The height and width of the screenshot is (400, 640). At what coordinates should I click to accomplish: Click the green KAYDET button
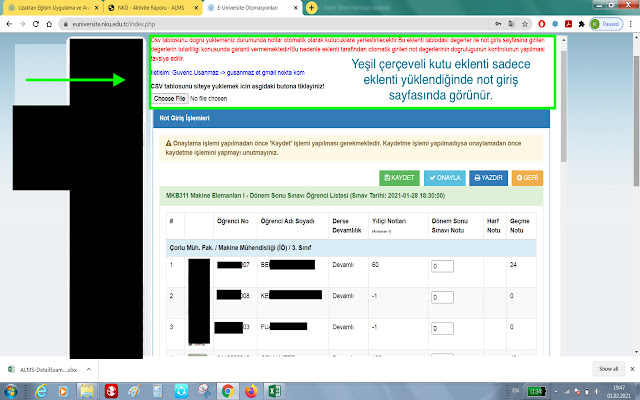pos(399,178)
